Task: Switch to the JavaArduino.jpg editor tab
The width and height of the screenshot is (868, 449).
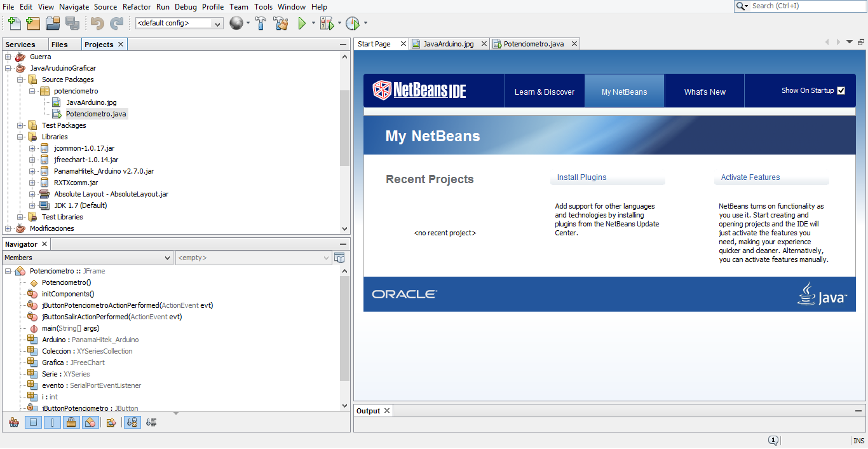Action: (x=449, y=44)
